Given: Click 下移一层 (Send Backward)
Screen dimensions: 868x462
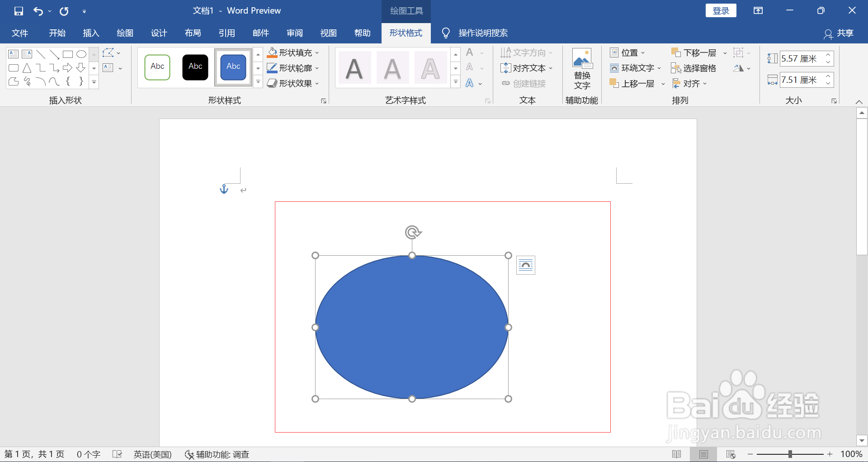Looking at the screenshot, I should point(694,53).
